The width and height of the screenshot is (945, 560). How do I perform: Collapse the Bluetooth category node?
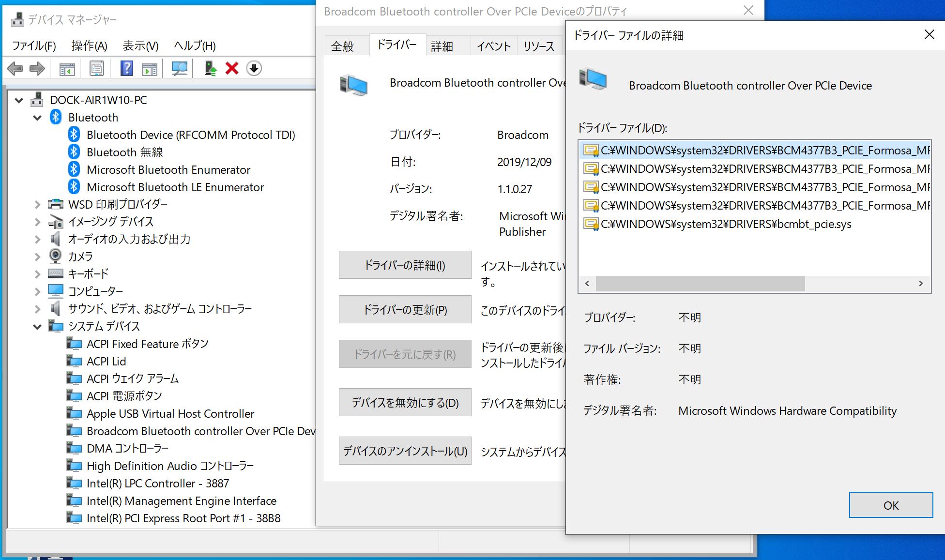pyautogui.click(x=37, y=118)
